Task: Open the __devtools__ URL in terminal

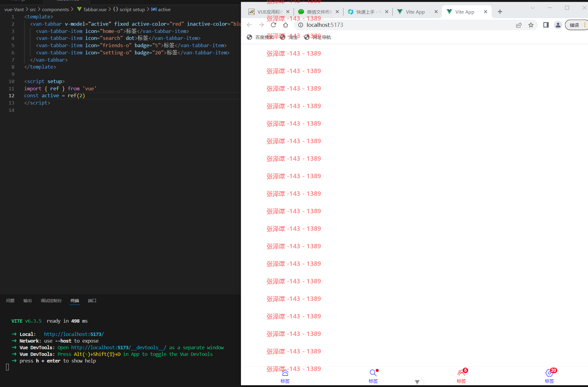Action: click(119, 347)
